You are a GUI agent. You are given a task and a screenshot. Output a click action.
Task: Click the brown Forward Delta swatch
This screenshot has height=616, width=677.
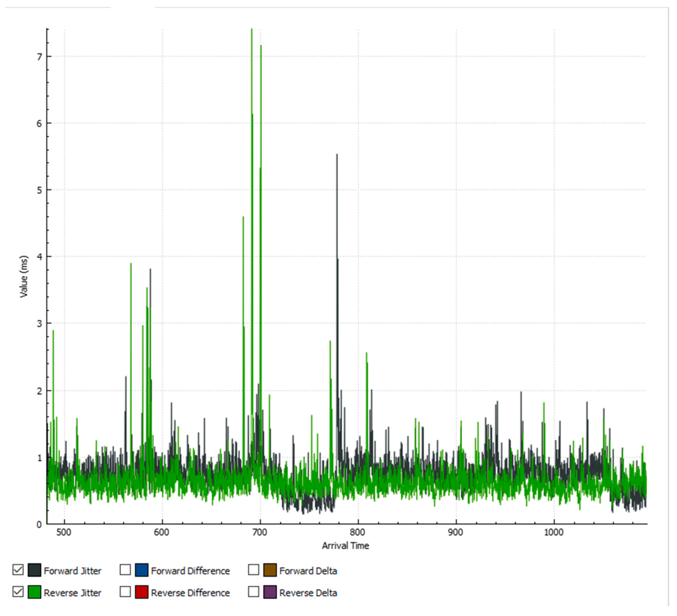(x=270, y=570)
